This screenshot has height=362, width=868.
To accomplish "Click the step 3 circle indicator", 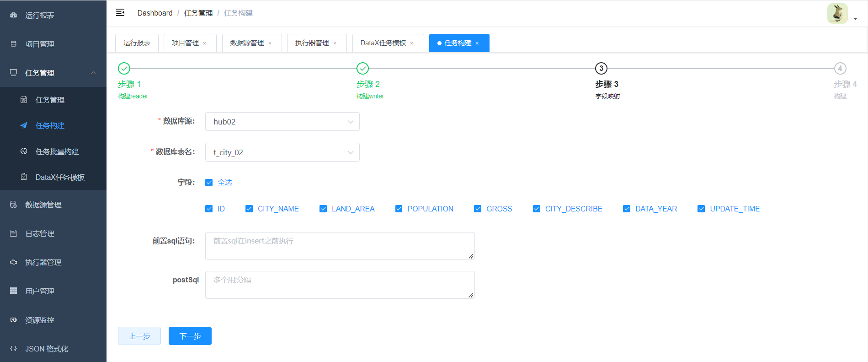I will point(601,69).
